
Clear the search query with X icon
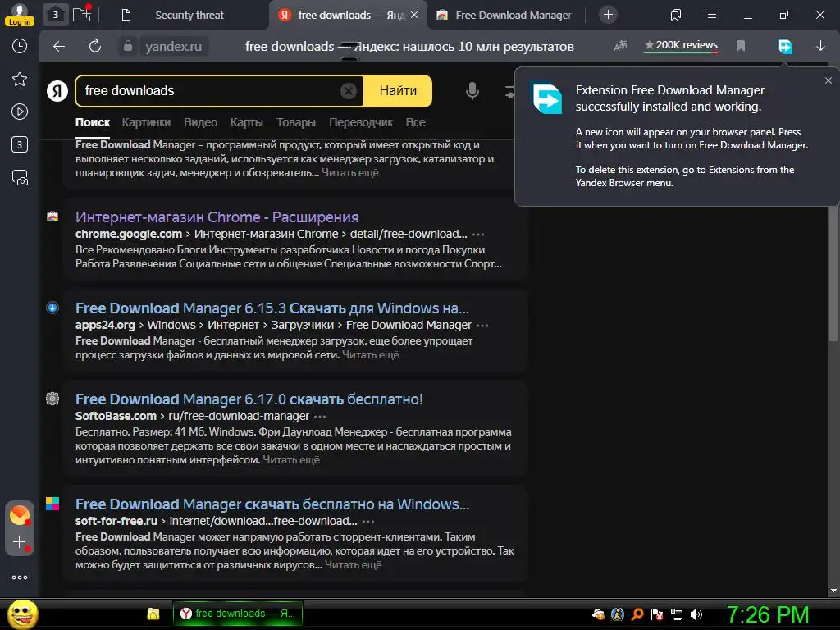(348, 91)
